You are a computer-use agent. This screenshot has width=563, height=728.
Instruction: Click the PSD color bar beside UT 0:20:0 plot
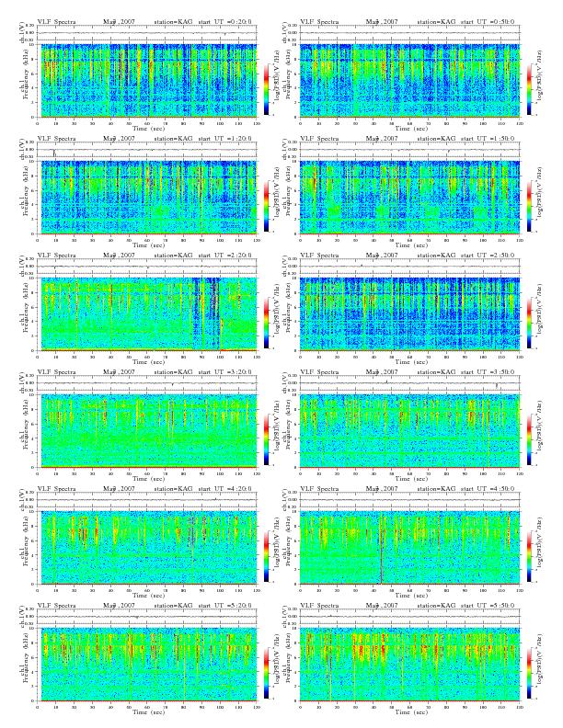(266, 89)
